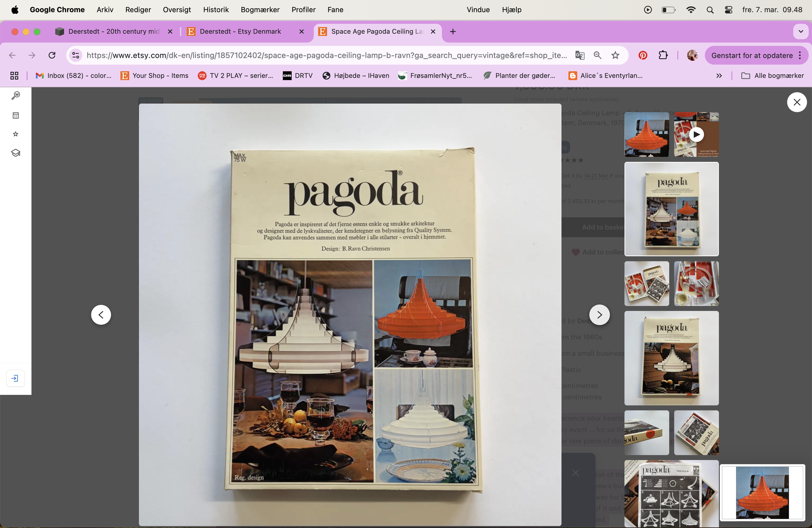Go forward in browser history

tap(32, 55)
